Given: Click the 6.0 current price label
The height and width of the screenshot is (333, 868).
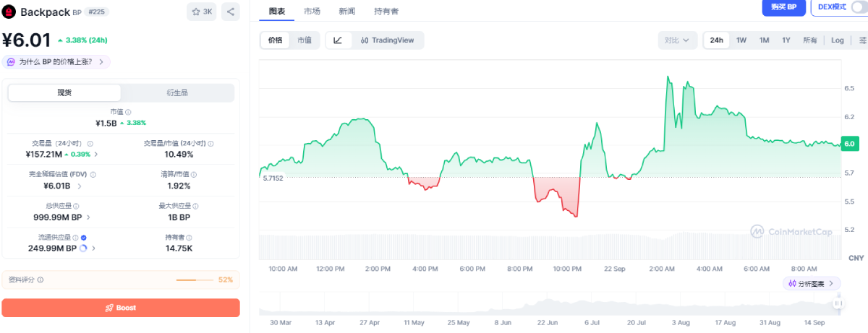Looking at the screenshot, I should pos(848,144).
